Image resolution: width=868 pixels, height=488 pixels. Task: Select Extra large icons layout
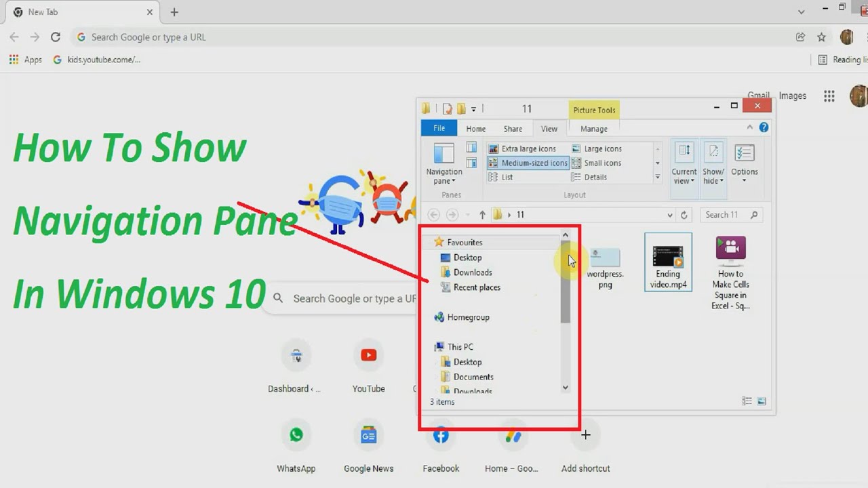click(522, 148)
